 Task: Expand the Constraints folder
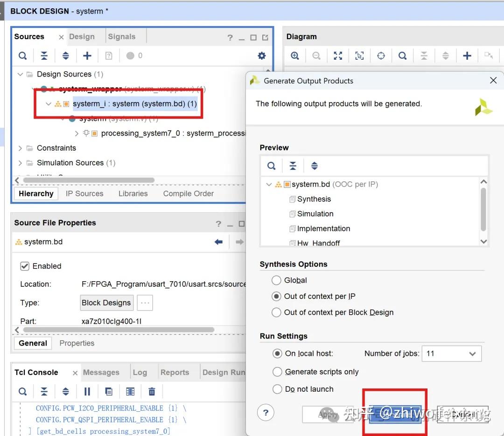click(x=20, y=148)
